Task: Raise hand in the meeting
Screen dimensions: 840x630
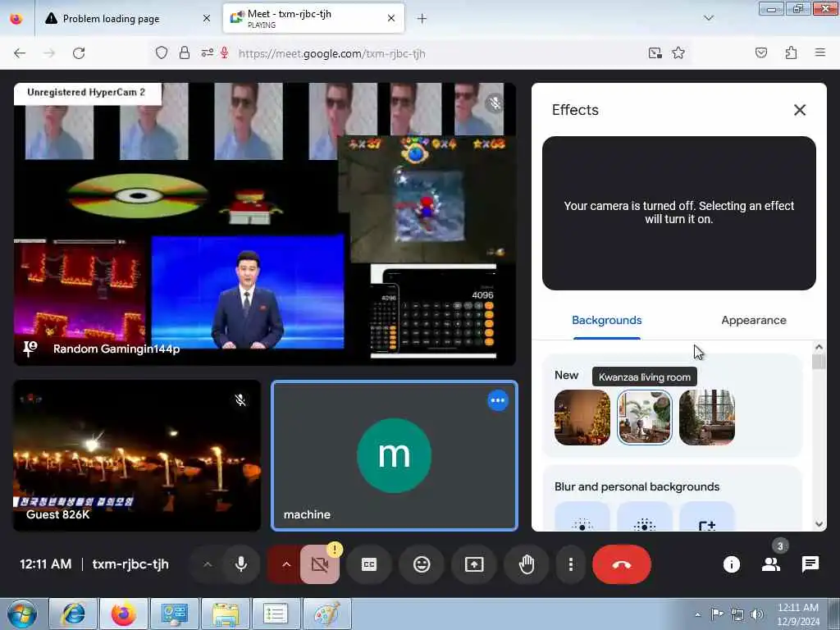Action: click(527, 564)
